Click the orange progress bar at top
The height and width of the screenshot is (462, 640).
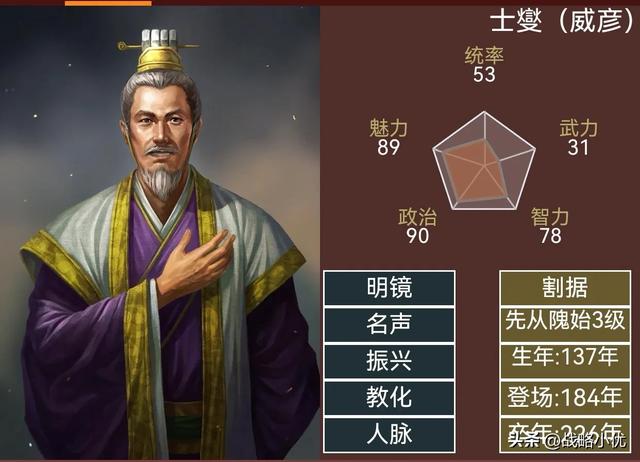[x=108, y=3]
